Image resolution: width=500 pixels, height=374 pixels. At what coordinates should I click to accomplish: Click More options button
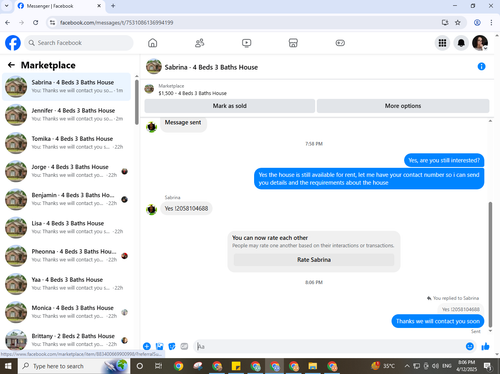point(403,106)
